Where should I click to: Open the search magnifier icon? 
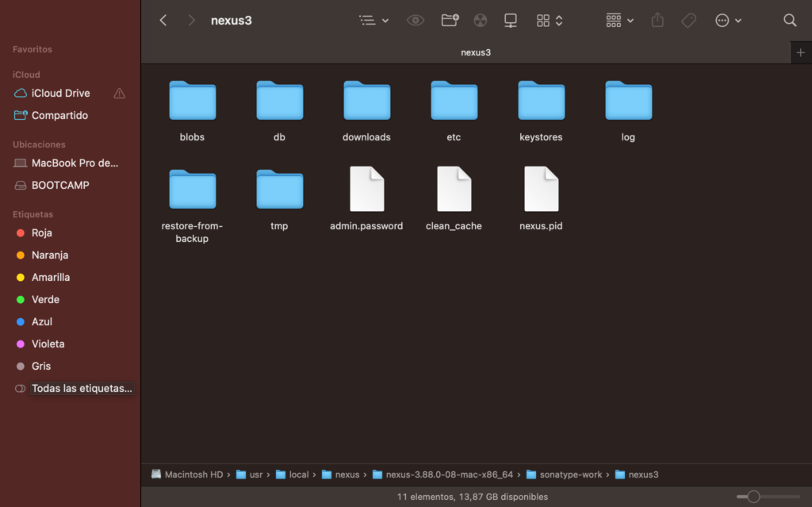tap(790, 21)
